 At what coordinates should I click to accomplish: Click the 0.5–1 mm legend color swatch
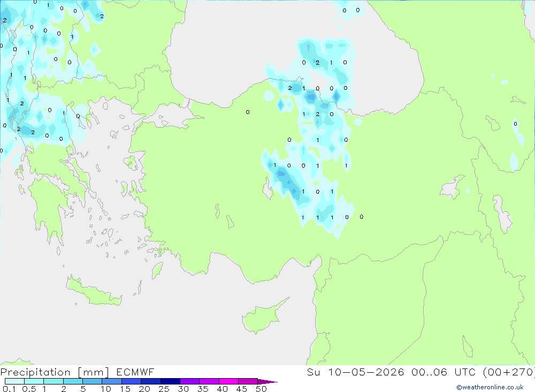pos(34,381)
